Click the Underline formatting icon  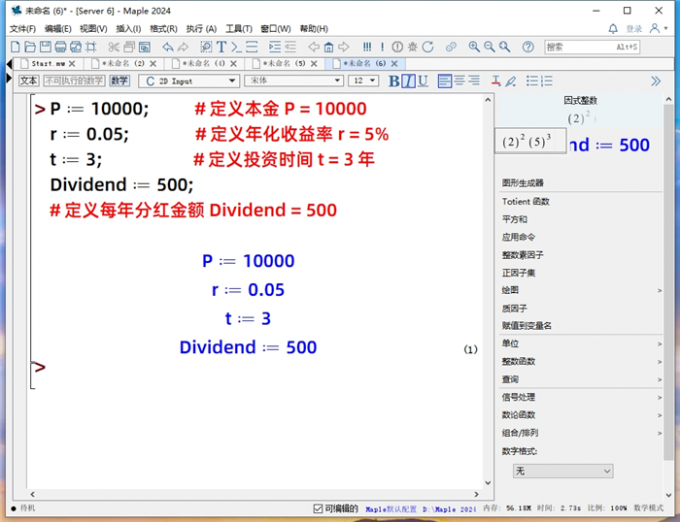pyautogui.click(x=422, y=81)
